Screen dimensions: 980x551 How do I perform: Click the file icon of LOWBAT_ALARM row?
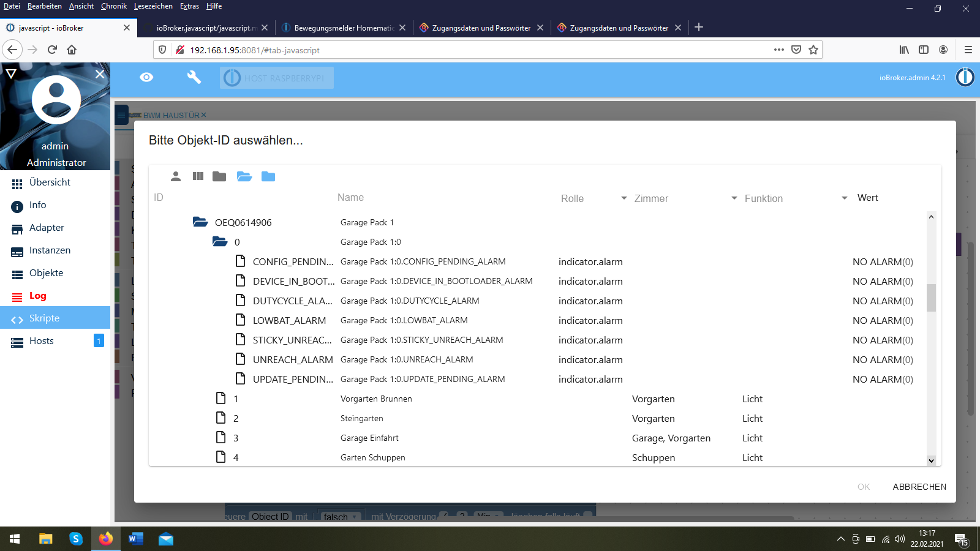pos(241,320)
